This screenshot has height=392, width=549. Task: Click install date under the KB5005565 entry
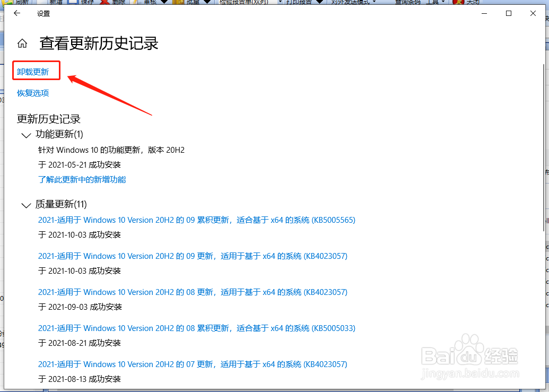tap(80, 234)
